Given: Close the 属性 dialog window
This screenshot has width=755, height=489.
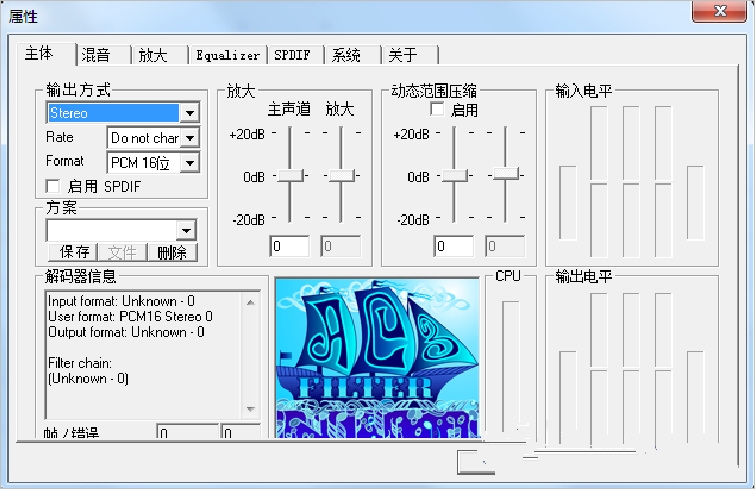Looking at the screenshot, I should tap(719, 11).
